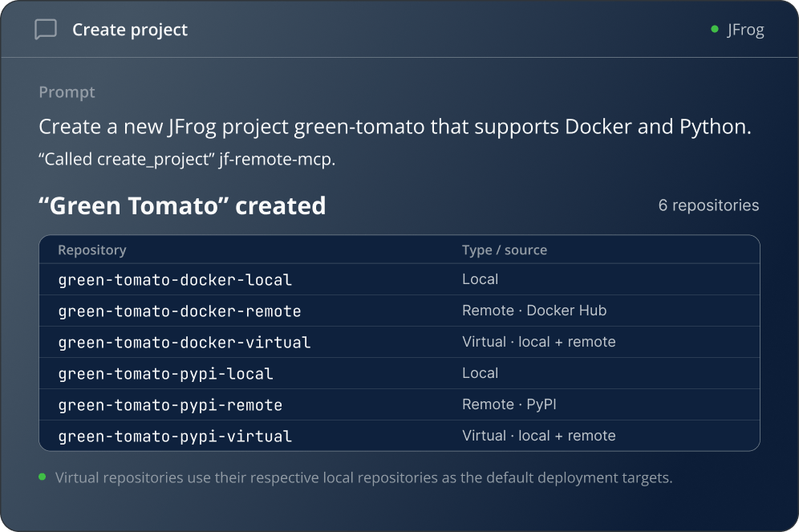This screenshot has width=799, height=532.
Task: Click the "Called create_project" jf-remote-mcp line
Action: click(187, 159)
